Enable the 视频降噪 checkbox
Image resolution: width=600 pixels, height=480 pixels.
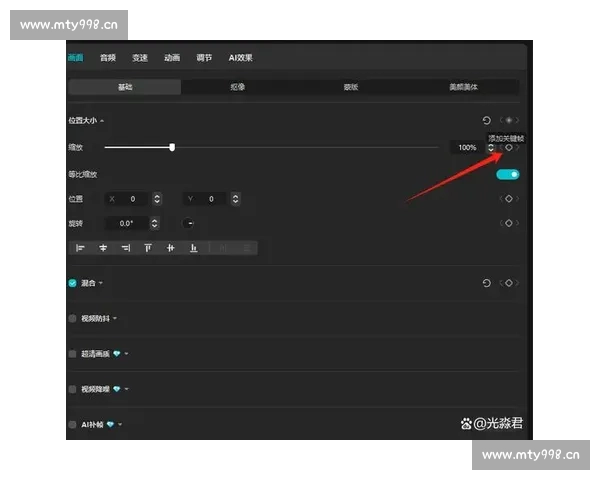[72, 389]
